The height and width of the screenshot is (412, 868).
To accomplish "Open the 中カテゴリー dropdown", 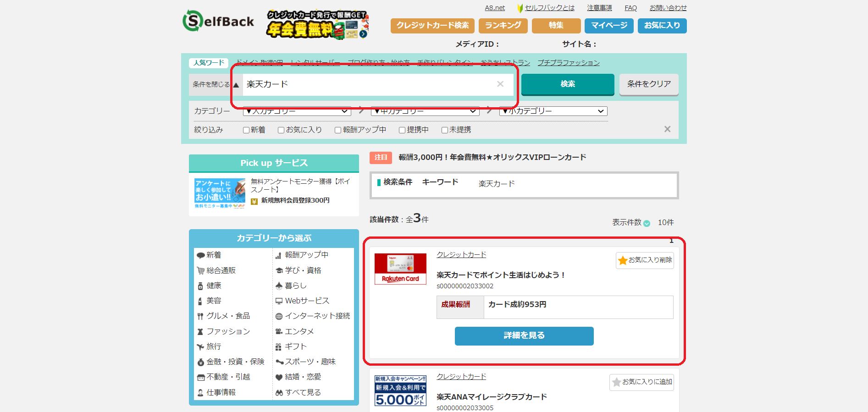I will [x=425, y=111].
